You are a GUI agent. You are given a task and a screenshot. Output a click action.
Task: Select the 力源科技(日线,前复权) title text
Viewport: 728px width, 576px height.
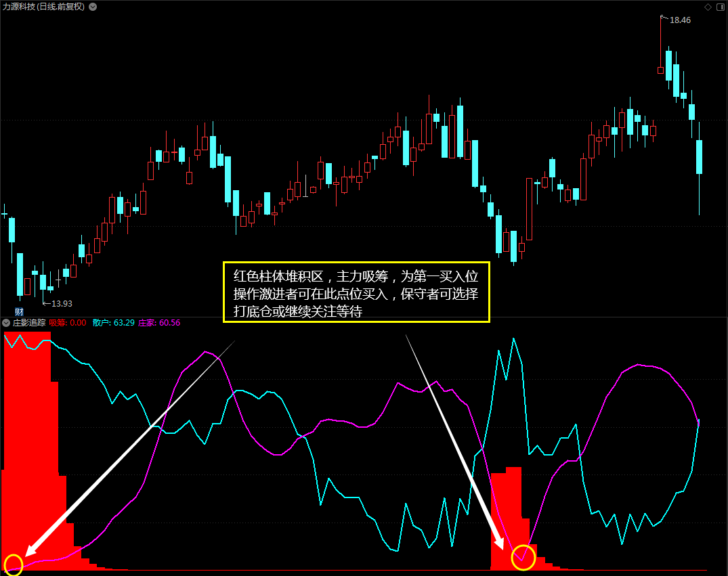click(43, 7)
